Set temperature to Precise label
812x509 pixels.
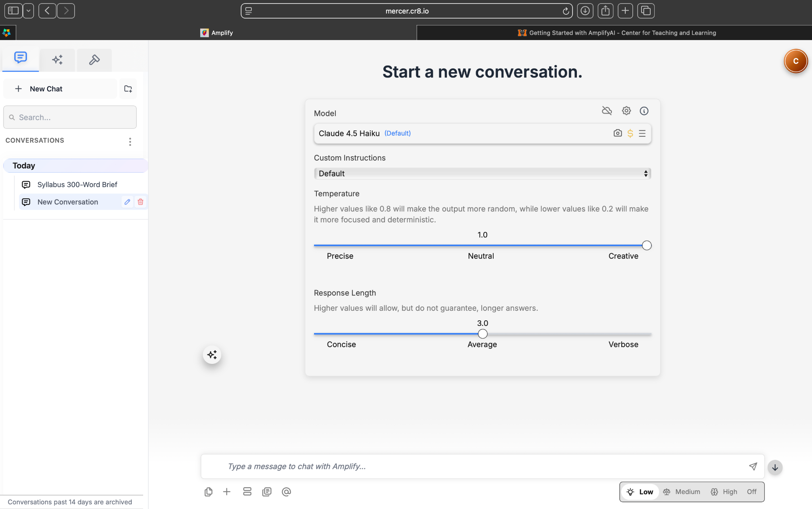(x=340, y=256)
